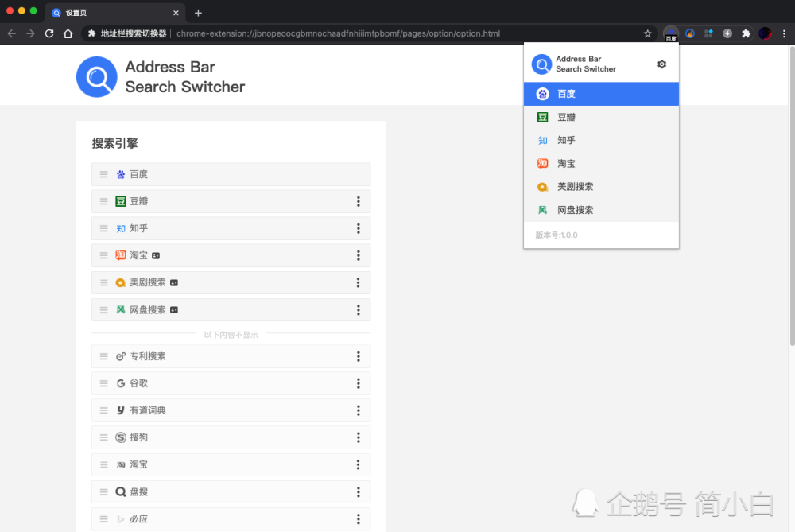Open the Chrome extensions puzzle icon

click(x=746, y=33)
